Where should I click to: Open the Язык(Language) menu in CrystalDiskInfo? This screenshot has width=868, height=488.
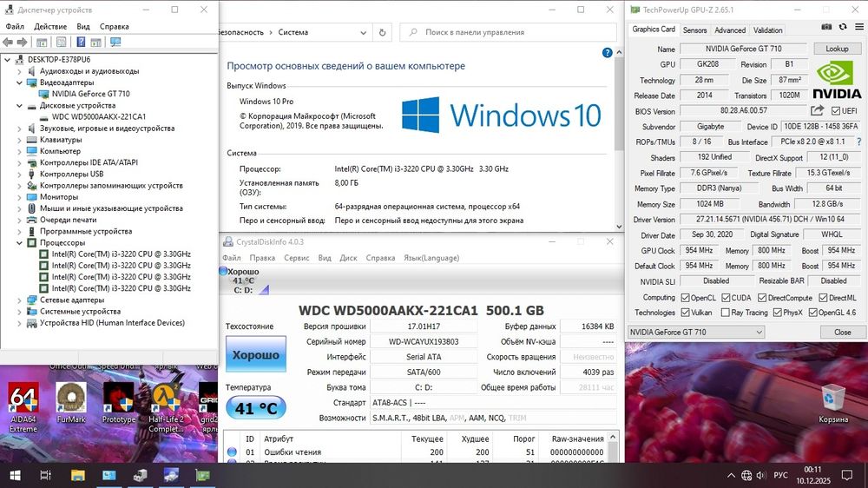pos(431,258)
